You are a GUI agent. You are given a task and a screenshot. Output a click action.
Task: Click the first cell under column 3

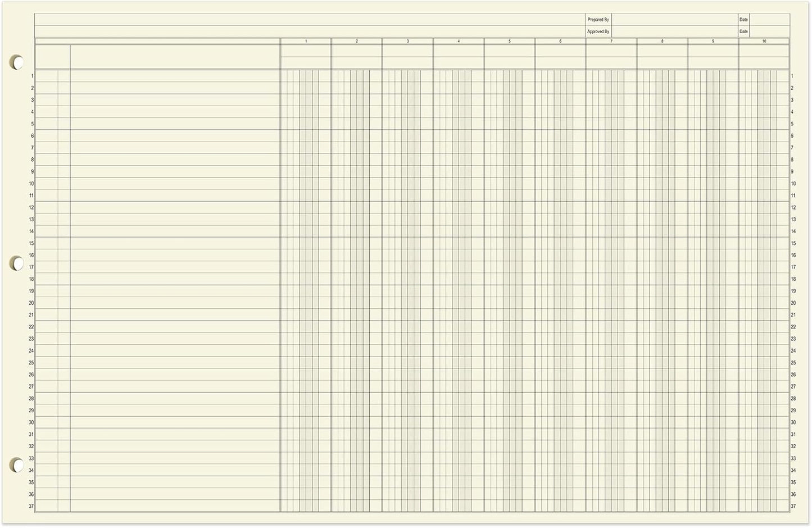pos(407,76)
